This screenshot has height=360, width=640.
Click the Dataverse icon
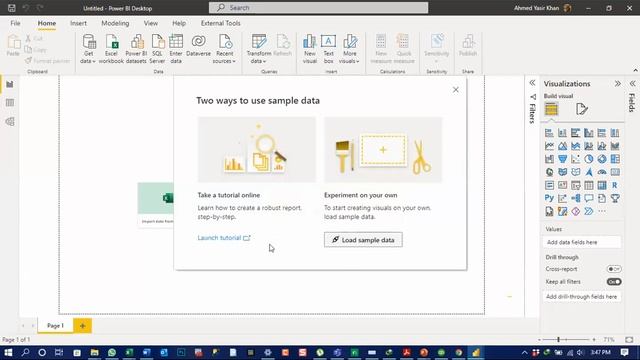tap(198, 42)
